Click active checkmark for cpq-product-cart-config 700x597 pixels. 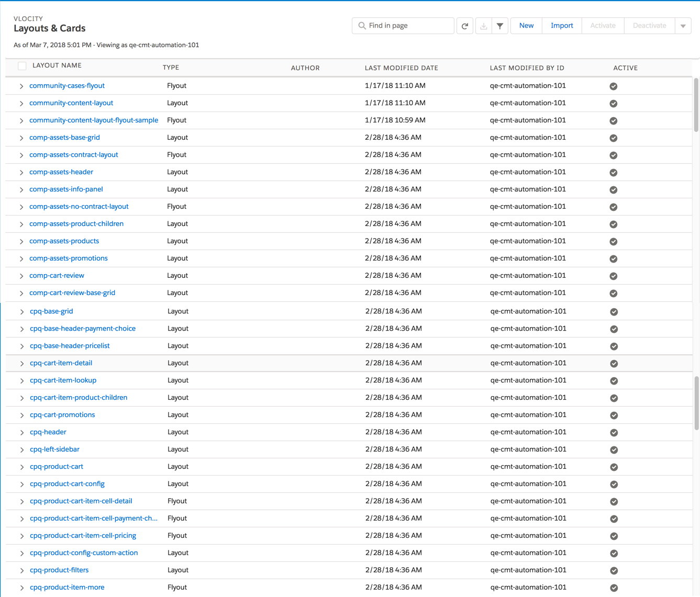(614, 485)
